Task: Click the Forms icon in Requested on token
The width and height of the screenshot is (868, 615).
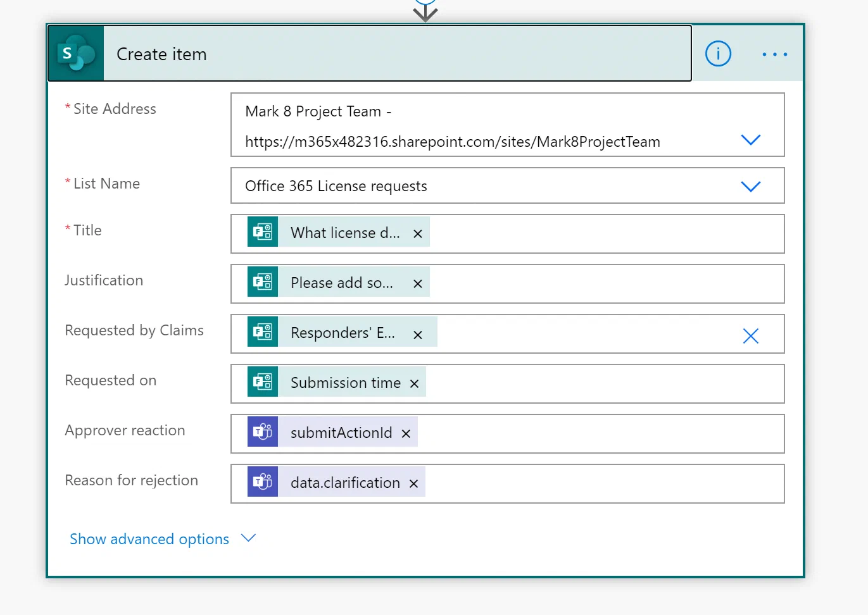Action: 263,382
